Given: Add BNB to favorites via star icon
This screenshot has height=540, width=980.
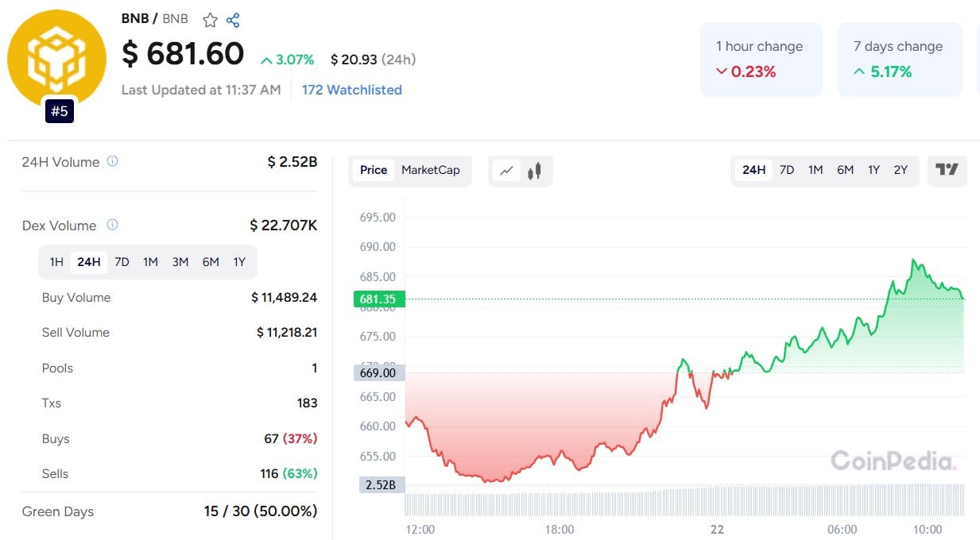Looking at the screenshot, I should [209, 19].
